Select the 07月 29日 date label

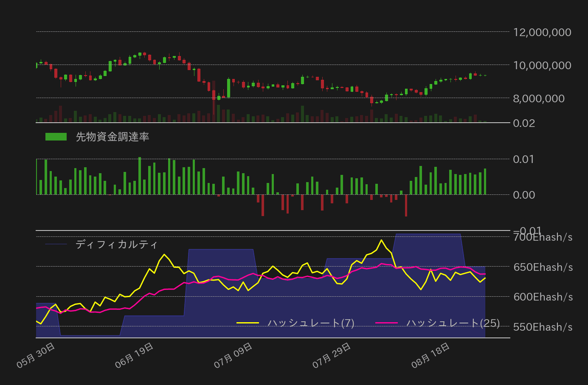pos(332,355)
